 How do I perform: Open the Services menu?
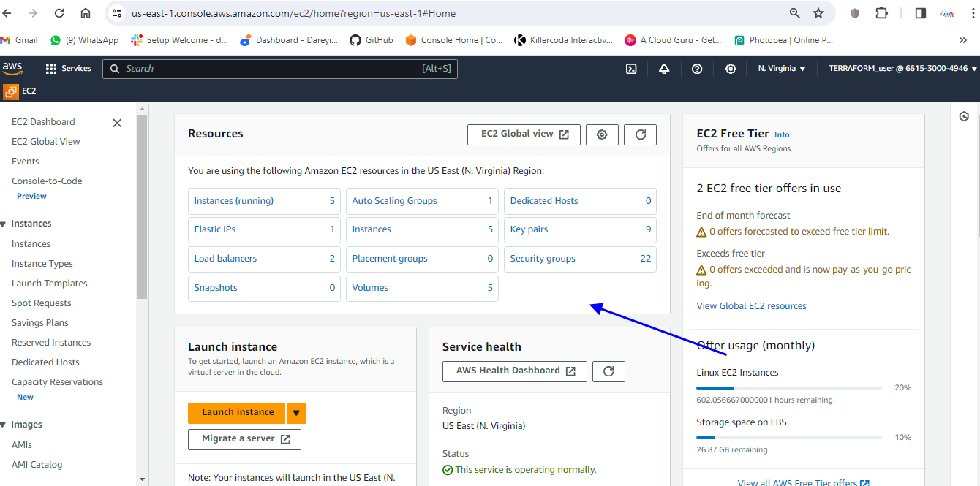68,69
